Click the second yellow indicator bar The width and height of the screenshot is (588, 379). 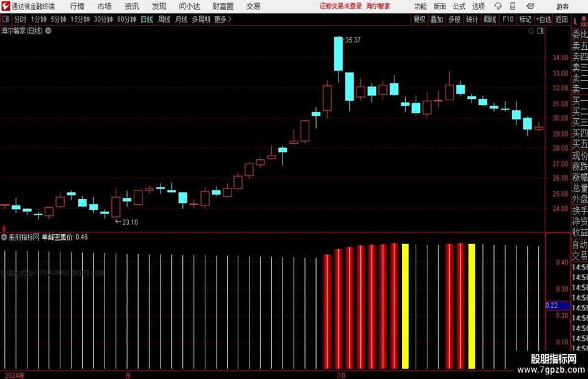click(472, 306)
